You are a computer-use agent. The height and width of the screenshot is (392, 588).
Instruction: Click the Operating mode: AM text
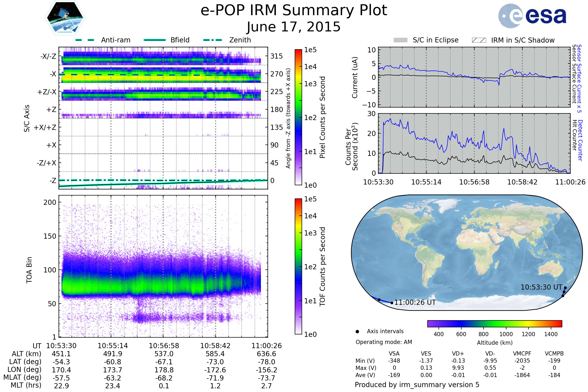[x=384, y=342]
